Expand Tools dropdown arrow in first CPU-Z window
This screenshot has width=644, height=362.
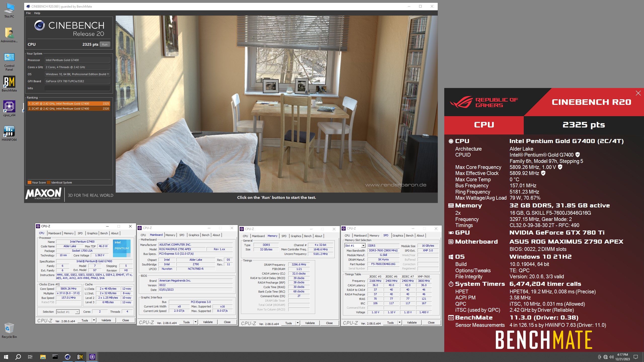point(94,320)
